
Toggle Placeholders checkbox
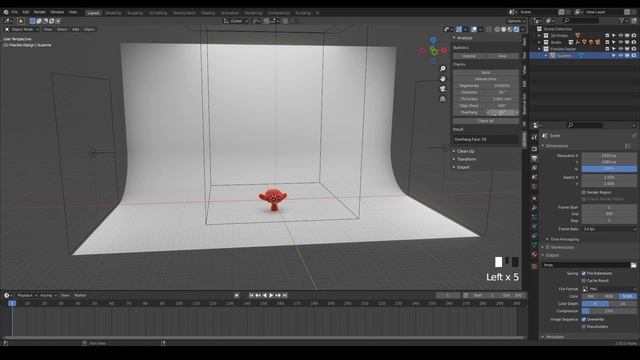pyautogui.click(x=584, y=327)
